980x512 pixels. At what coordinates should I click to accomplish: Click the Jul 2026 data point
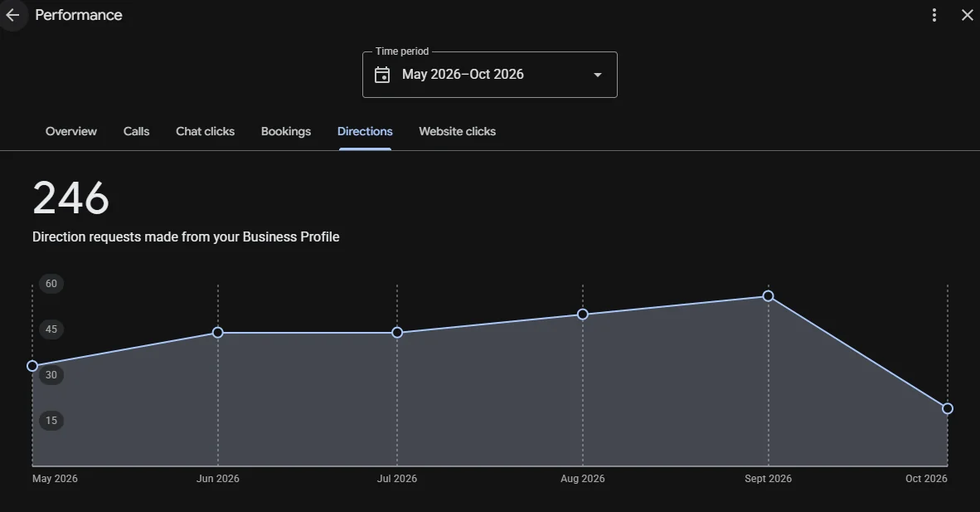coord(397,333)
